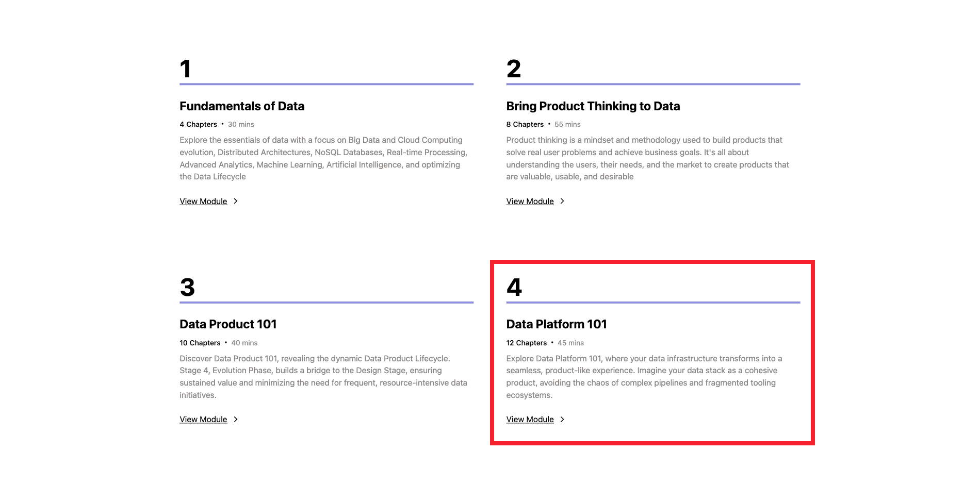Click the arrow icon after Data Product 101 View Module
Screen dimensions: 980x500
pos(236,419)
